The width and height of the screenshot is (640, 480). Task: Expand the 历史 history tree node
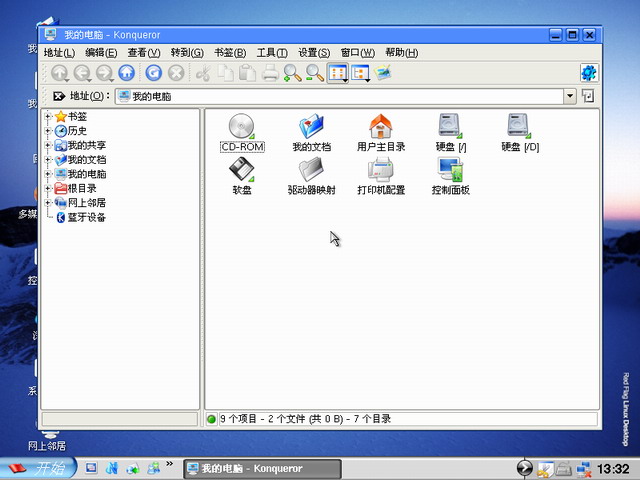(x=48, y=131)
